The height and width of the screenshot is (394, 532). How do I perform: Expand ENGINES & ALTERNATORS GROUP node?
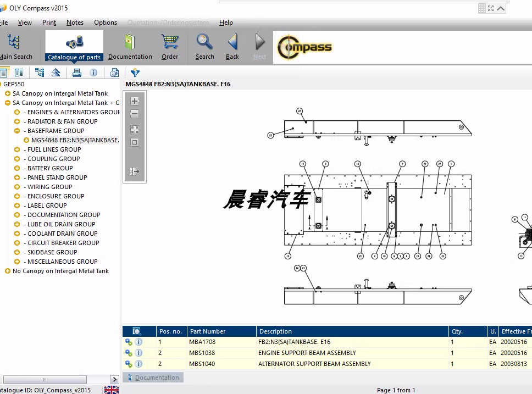coord(17,112)
